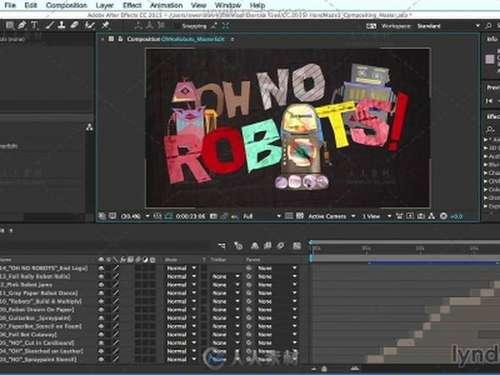Open blend mode dropdown for End Logo layer
Viewport: 500px width, 375px height.
[x=181, y=268]
